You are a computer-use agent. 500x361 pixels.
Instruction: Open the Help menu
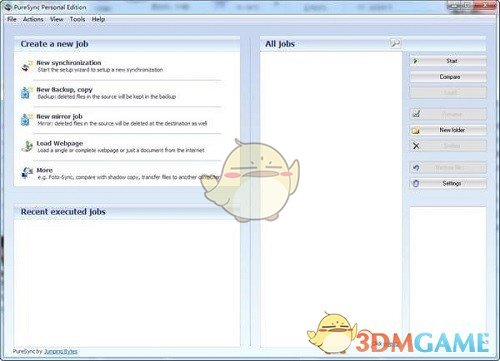coord(98,19)
